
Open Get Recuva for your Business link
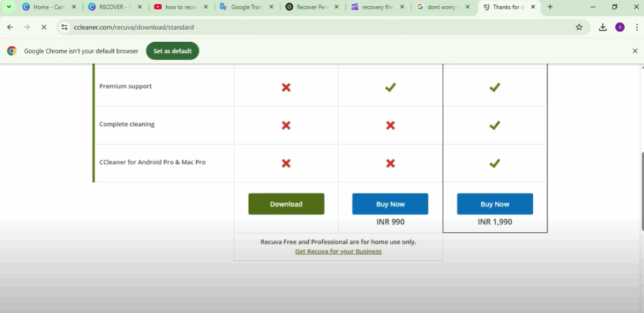click(x=338, y=251)
